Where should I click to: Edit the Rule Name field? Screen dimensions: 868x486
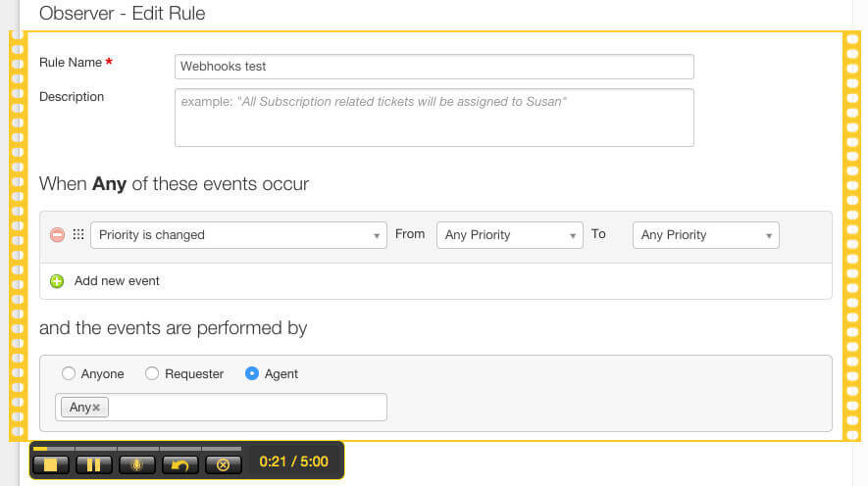434,67
